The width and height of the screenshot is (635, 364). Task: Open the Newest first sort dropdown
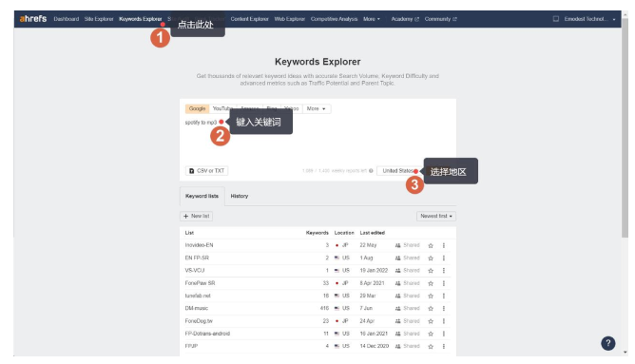pyautogui.click(x=436, y=216)
